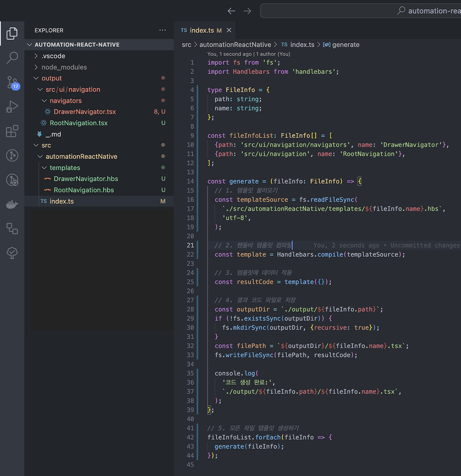
Task: Open Source Control view with 17 badge
Action: click(13, 82)
